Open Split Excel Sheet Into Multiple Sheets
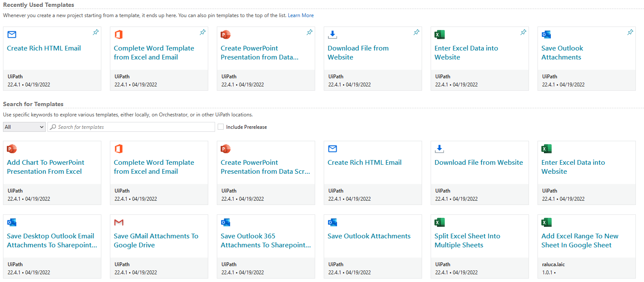This screenshot has height=282, width=644. tap(467, 240)
